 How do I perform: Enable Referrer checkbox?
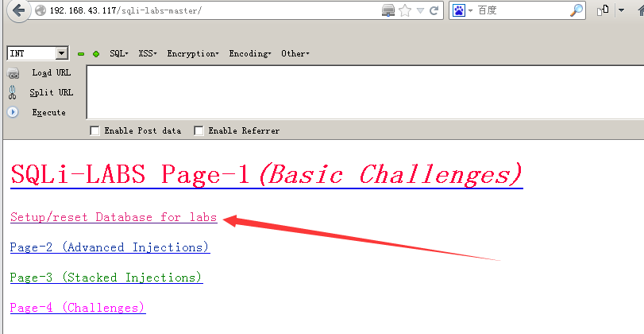(x=199, y=130)
